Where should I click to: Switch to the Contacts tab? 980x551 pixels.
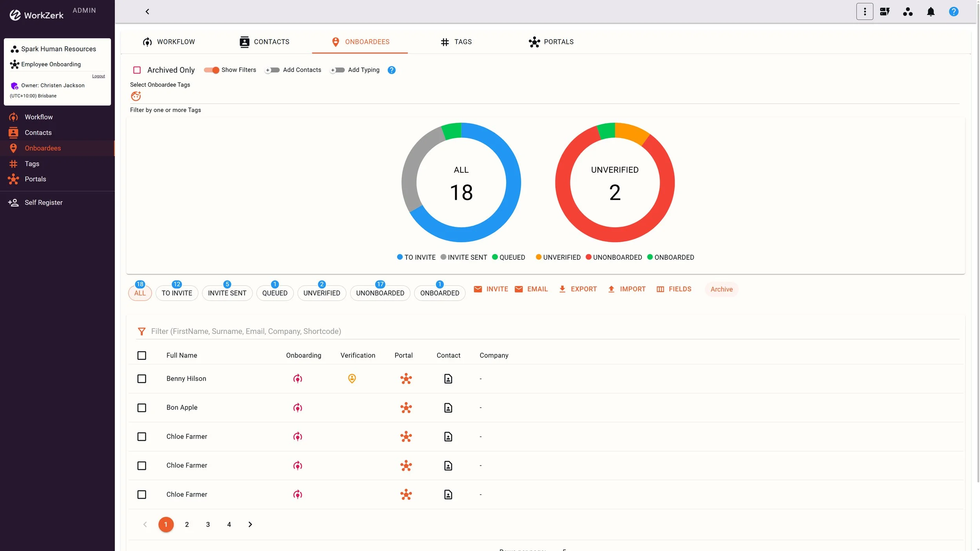click(264, 42)
